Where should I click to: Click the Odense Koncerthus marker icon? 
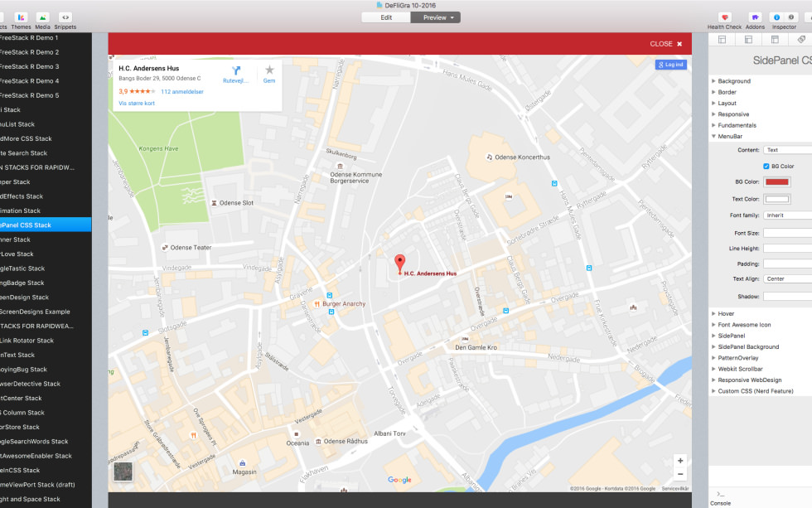[x=490, y=157]
